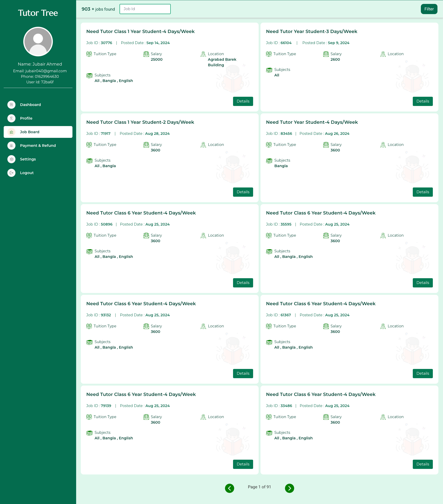Click the user avatar profile picture

click(38, 41)
